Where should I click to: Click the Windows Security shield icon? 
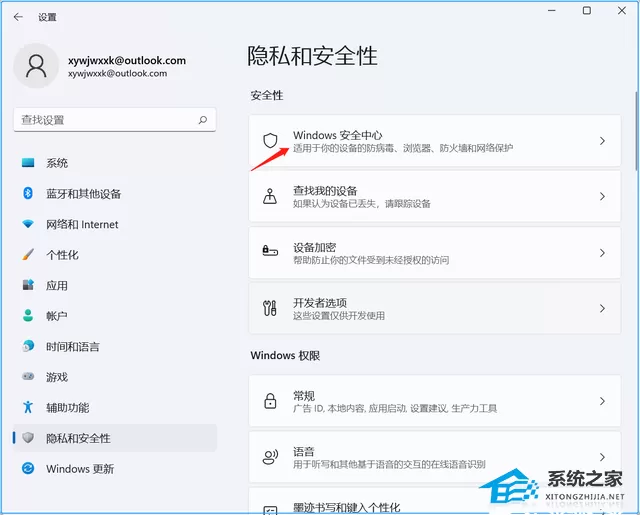point(270,140)
